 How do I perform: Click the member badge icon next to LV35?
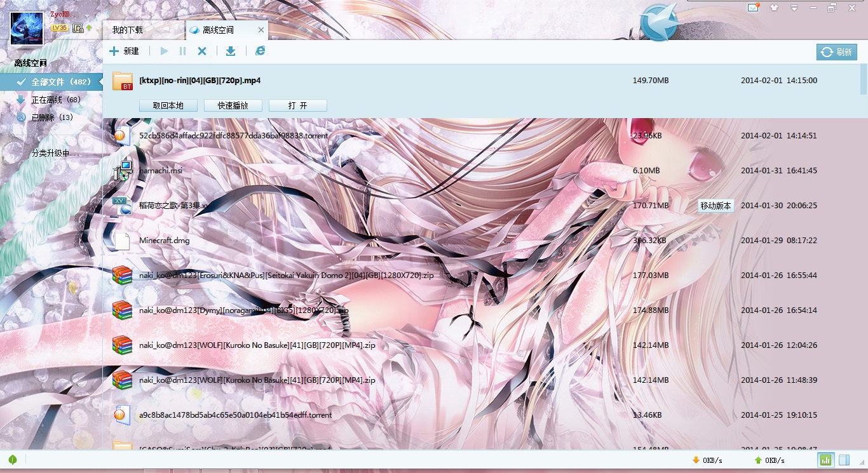[x=78, y=28]
